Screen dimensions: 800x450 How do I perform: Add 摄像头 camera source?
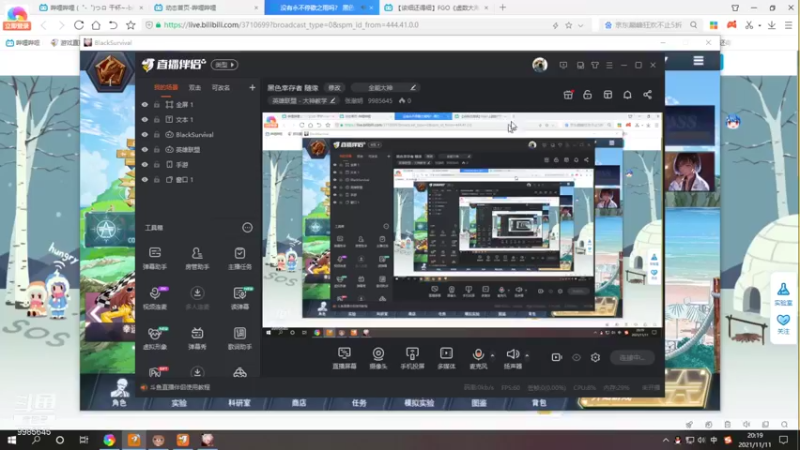pos(378,358)
